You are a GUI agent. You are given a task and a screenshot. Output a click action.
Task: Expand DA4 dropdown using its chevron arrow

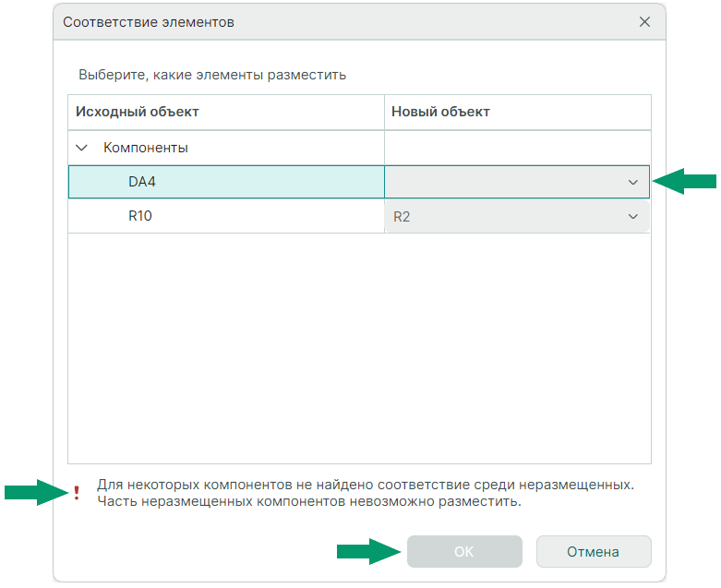(x=633, y=182)
